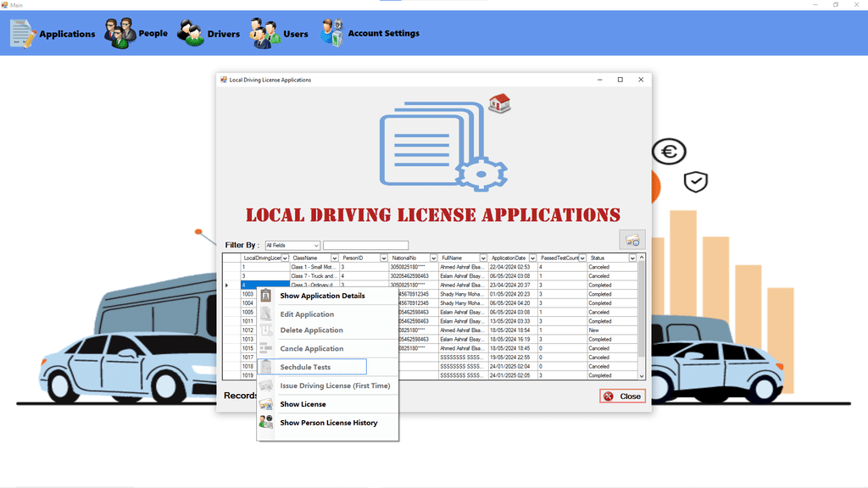868x488 pixels.
Task: Select the row with application ID 1012
Action: click(248, 330)
